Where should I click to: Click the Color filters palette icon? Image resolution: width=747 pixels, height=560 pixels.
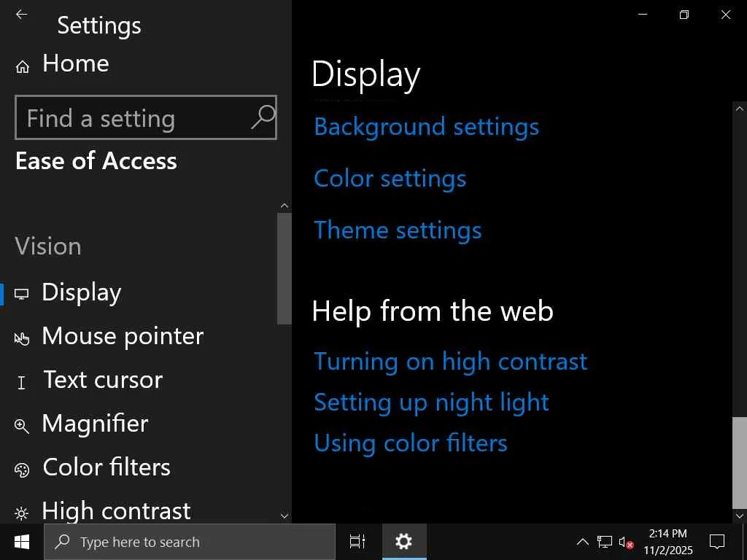22,470
